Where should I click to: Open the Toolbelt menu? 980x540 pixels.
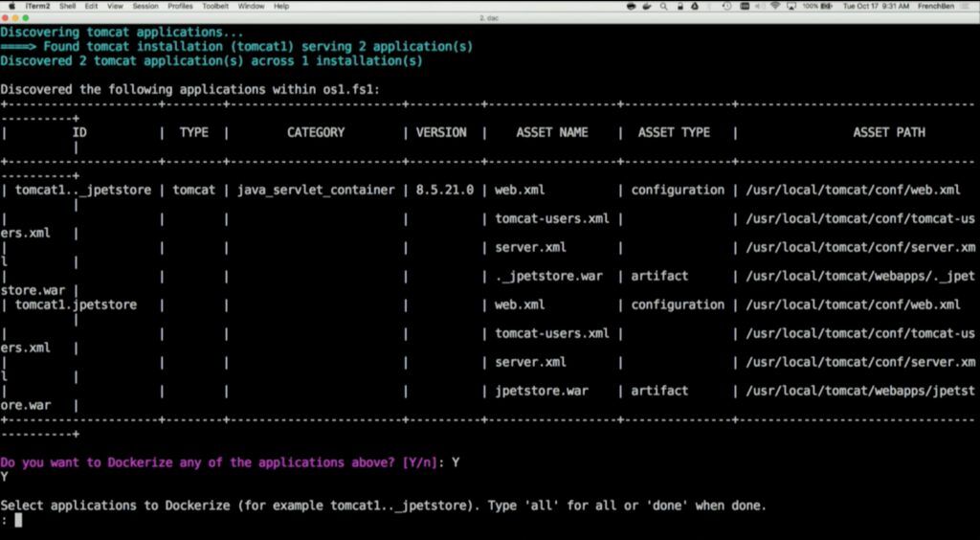point(215,6)
